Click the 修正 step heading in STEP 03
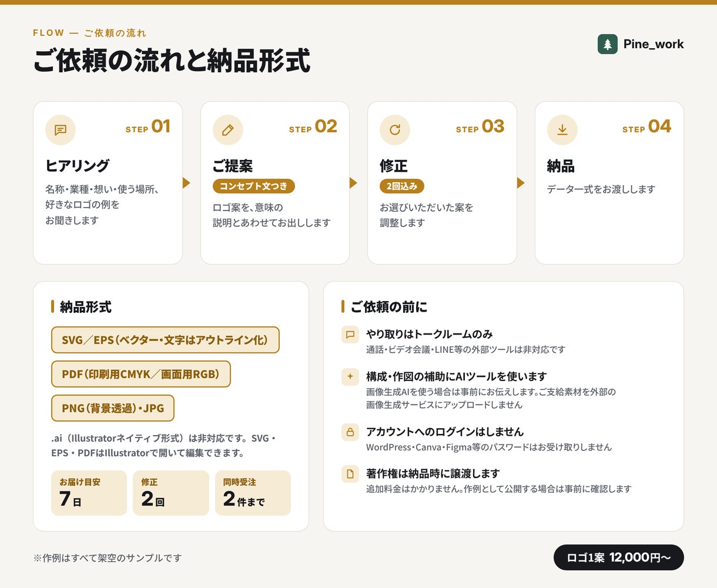The height and width of the screenshot is (588, 717). coord(394,166)
